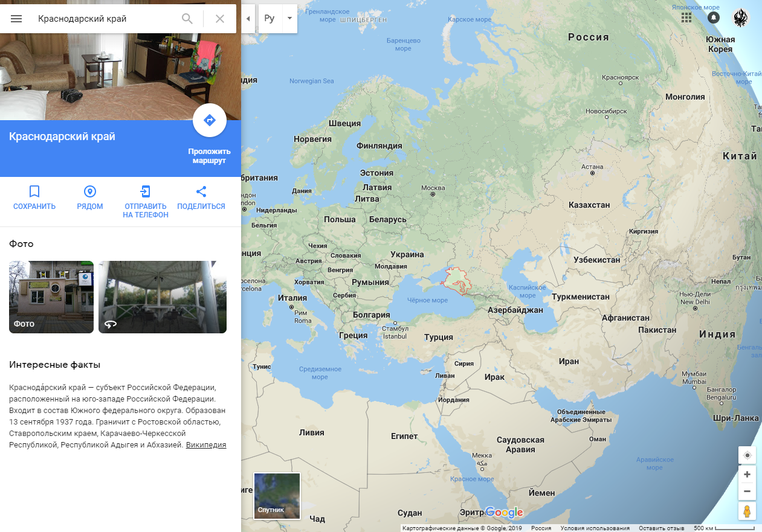The width and height of the screenshot is (762, 532).
Task: Toggle Спутник satellite view
Action: 277,496
